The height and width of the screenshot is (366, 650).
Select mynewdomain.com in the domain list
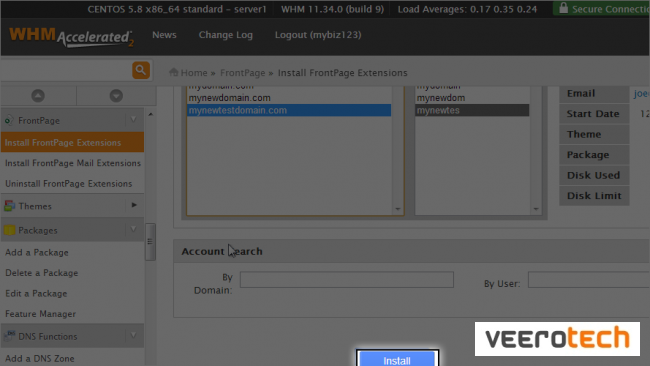pyautogui.click(x=230, y=98)
